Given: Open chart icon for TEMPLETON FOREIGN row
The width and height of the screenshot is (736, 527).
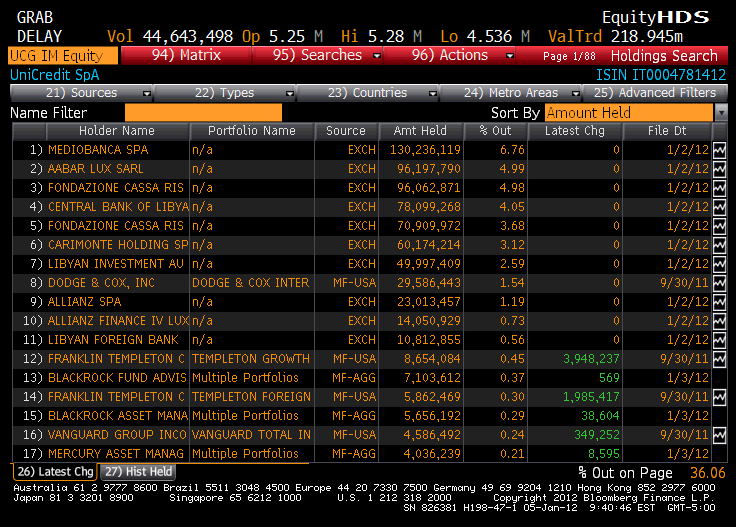Looking at the screenshot, I should 719,397.
